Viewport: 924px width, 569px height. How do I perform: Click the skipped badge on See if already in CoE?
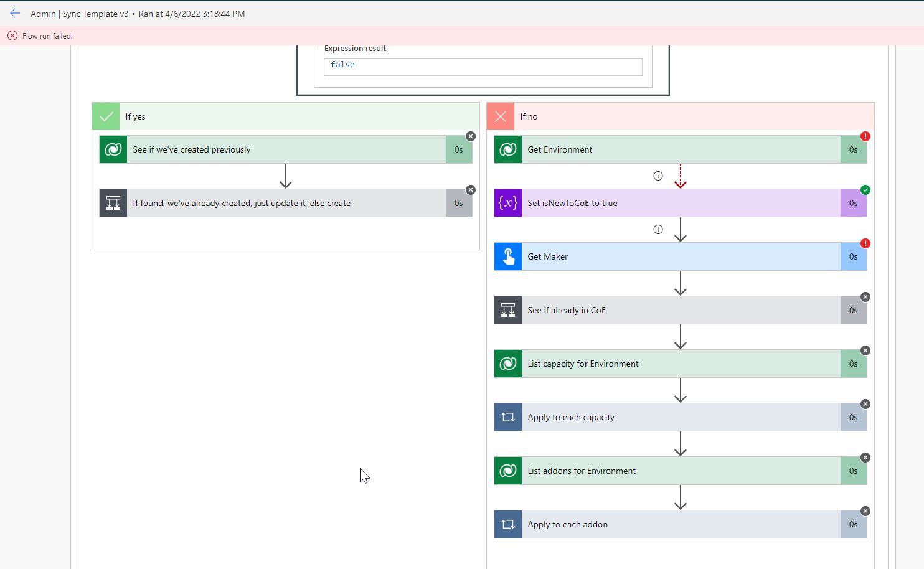[865, 297]
